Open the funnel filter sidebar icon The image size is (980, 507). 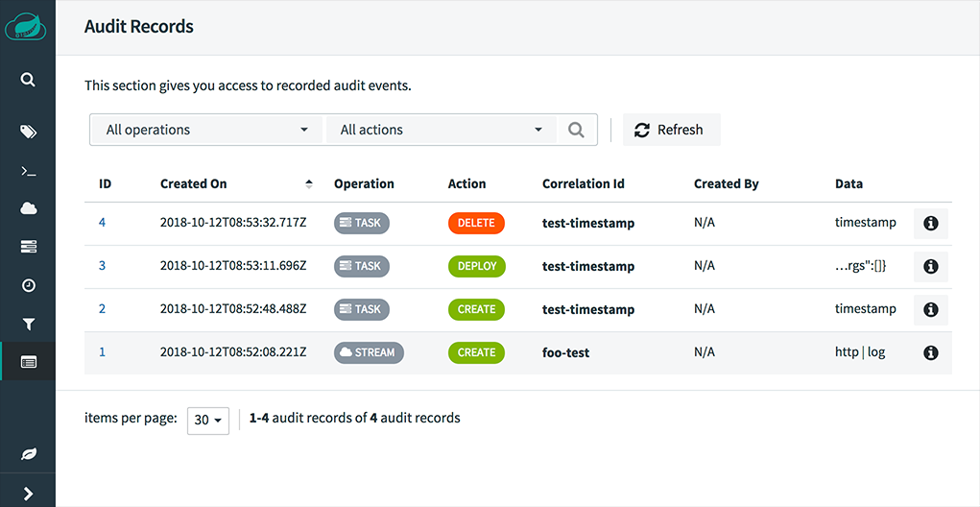(x=28, y=324)
